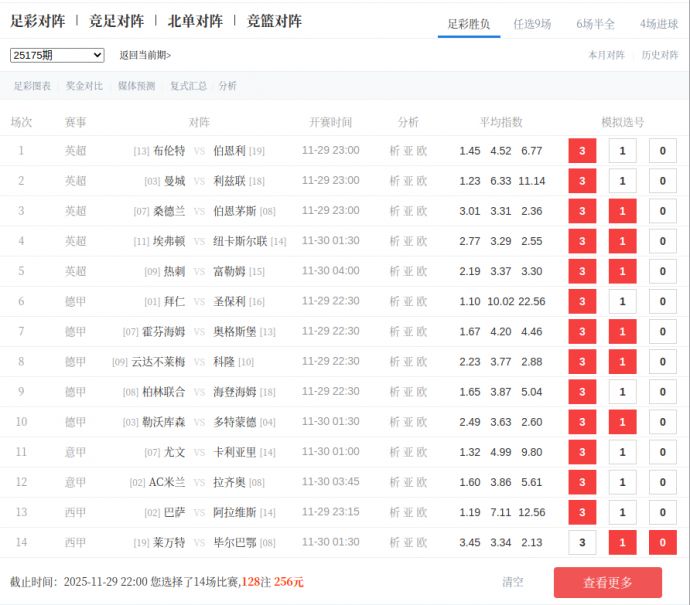Open 媒体预测 sub-menu item
Image resolution: width=690 pixels, height=605 pixels.
click(x=136, y=86)
